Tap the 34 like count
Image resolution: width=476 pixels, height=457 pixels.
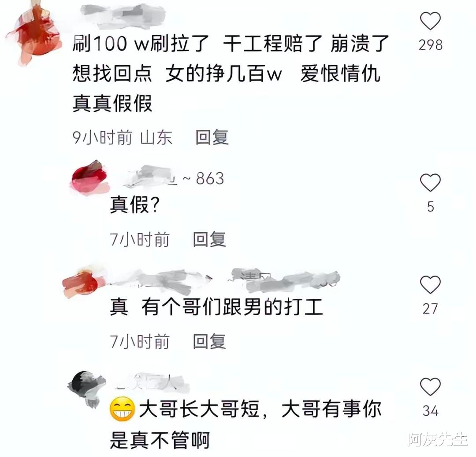[431, 411]
